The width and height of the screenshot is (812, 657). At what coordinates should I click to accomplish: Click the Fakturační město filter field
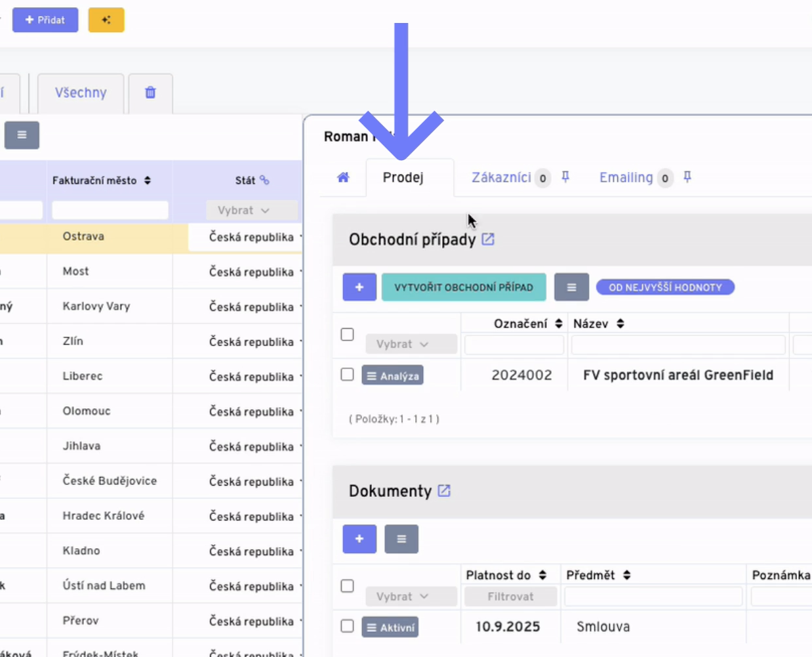[x=110, y=210]
